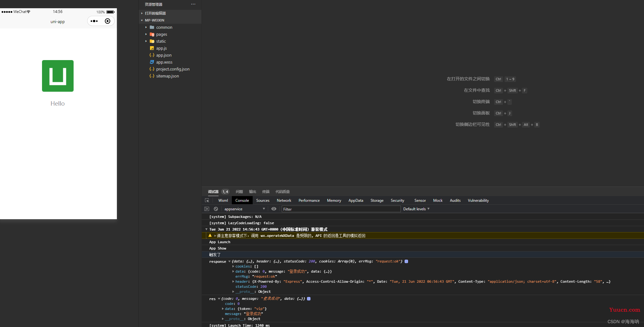644x327 pixels.
Task: Click the pages folder icon
Action: pyautogui.click(x=152, y=34)
